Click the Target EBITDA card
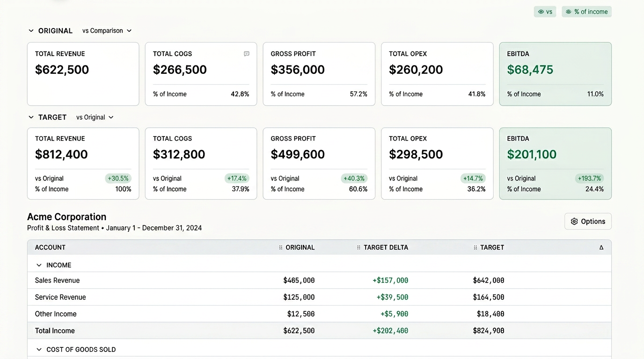This screenshot has width=644, height=359. point(556,164)
